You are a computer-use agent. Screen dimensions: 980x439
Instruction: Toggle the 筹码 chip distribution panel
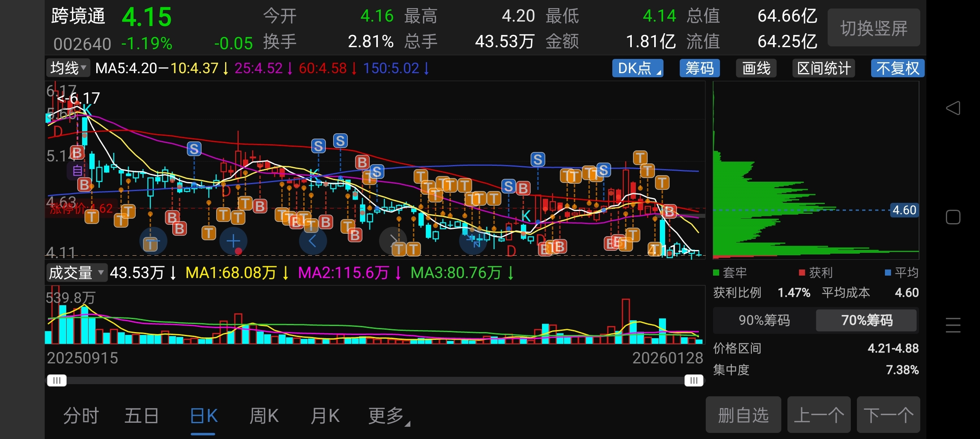699,68
